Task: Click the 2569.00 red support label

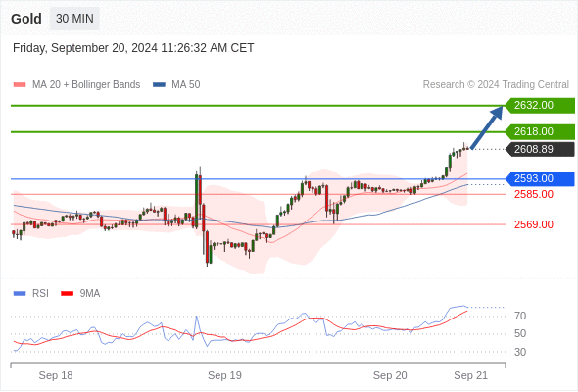Action: tap(534, 224)
